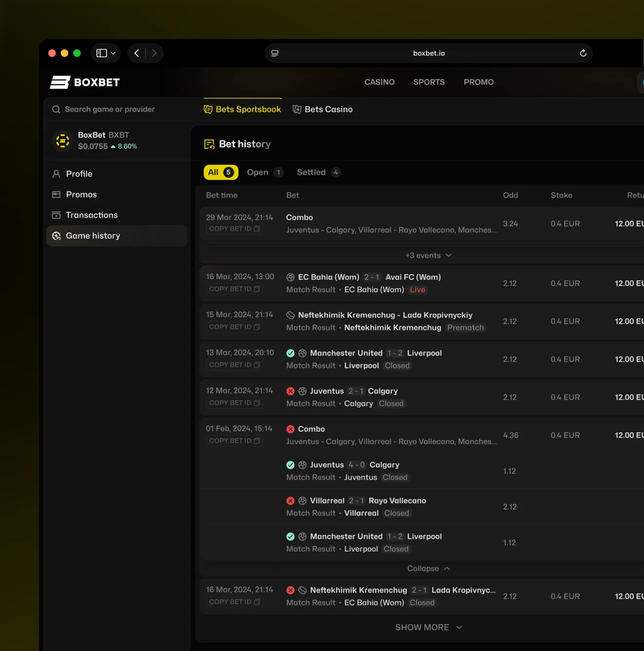
Task: Go forward with browser forward arrow
Action: point(154,53)
